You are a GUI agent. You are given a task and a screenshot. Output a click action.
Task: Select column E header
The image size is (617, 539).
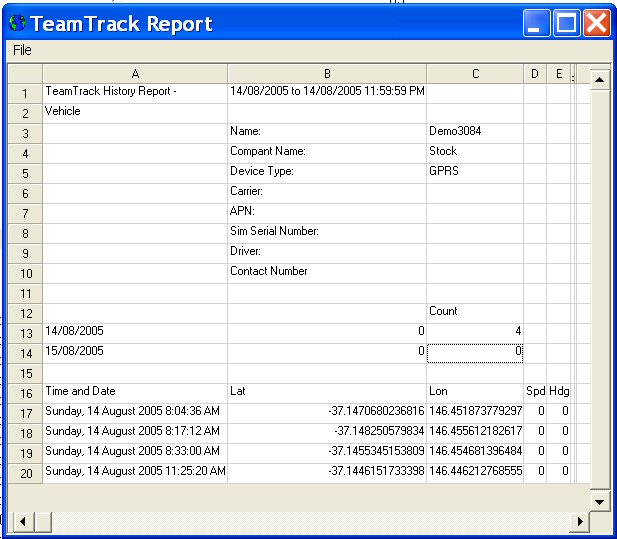(559, 74)
